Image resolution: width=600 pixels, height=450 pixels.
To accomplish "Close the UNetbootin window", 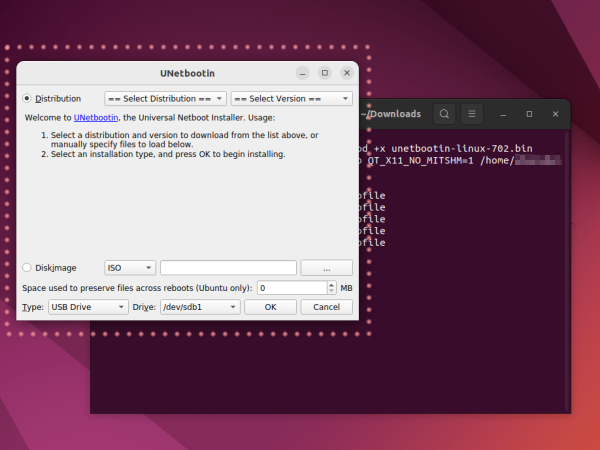I will click(347, 73).
